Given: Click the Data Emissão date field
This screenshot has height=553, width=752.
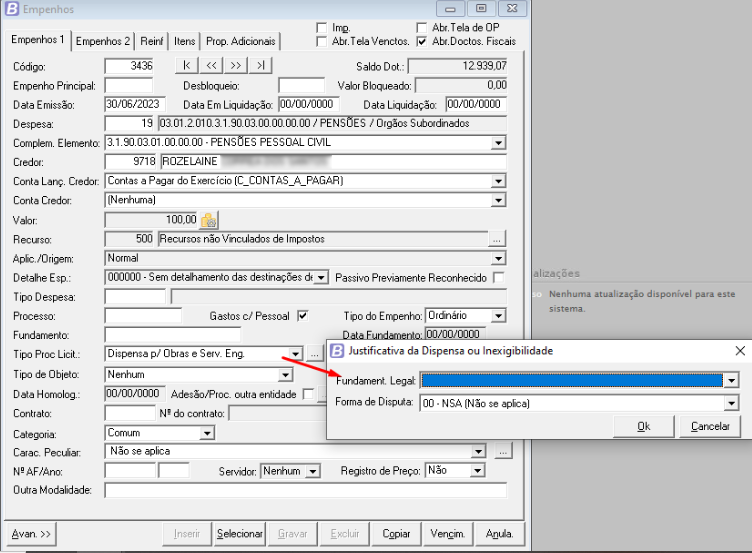Looking at the screenshot, I should pyautogui.click(x=135, y=104).
